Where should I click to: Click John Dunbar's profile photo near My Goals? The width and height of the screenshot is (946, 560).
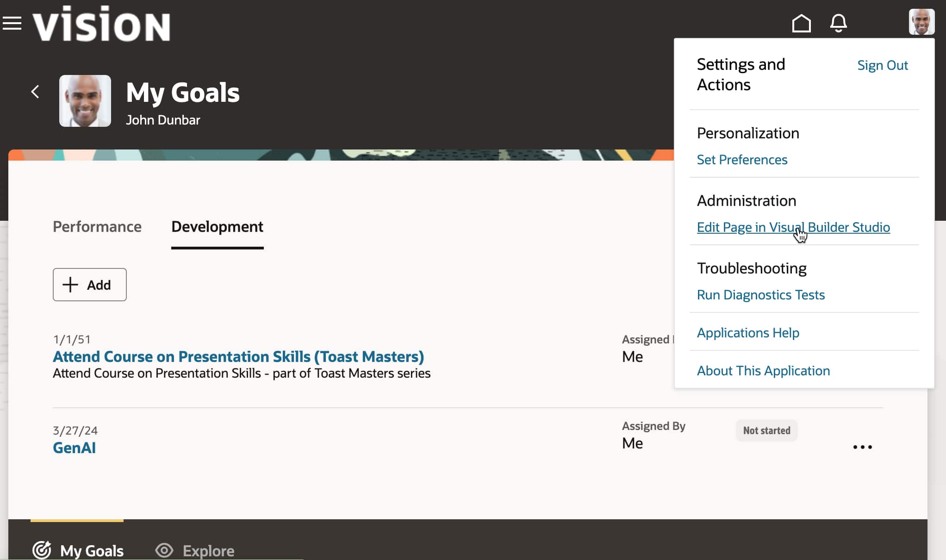point(85,101)
